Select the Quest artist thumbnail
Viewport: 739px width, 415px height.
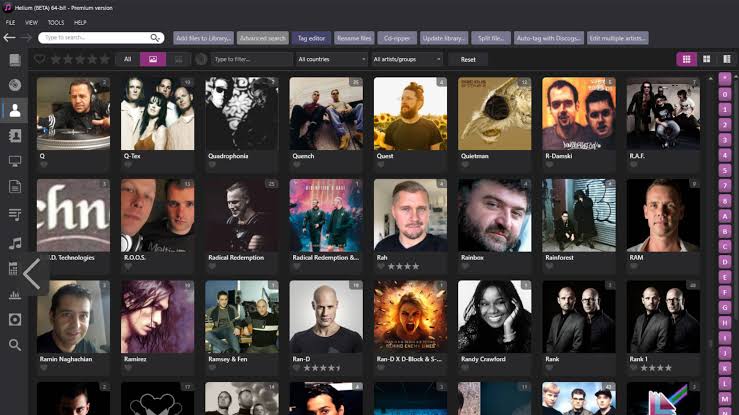click(x=410, y=114)
